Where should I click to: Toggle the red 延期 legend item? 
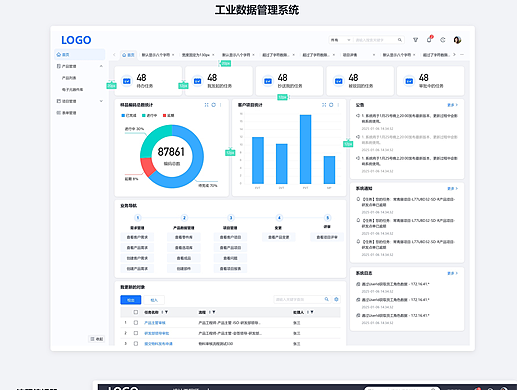pos(168,115)
